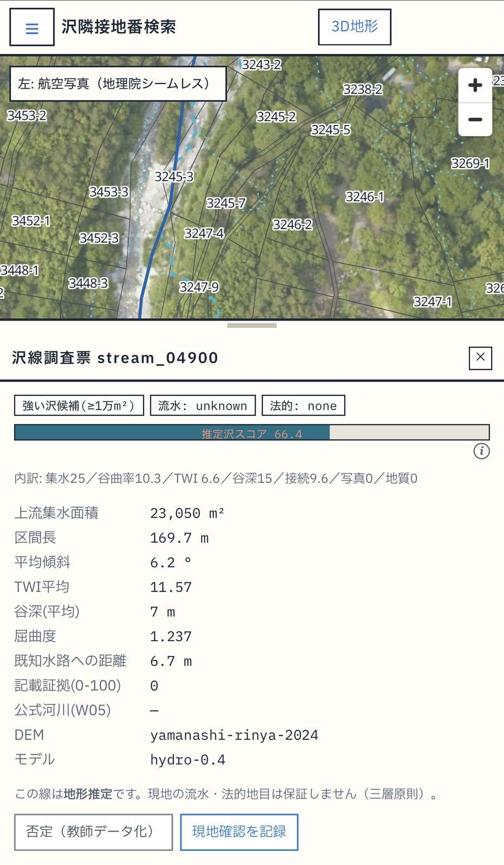This screenshot has width=504, height=865.
Task: Select parcel label 3247-9 on map
Action: (x=199, y=287)
